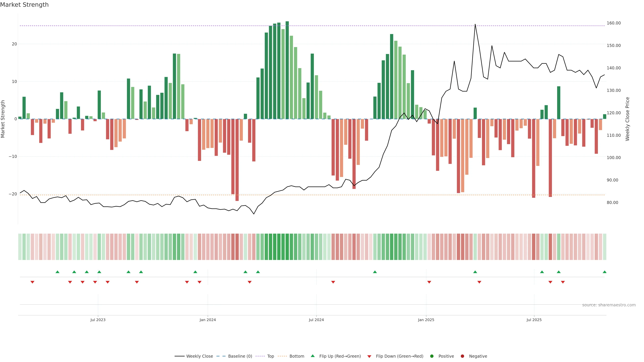
Task: Click the Market Strength chart title
Action: point(24,5)
